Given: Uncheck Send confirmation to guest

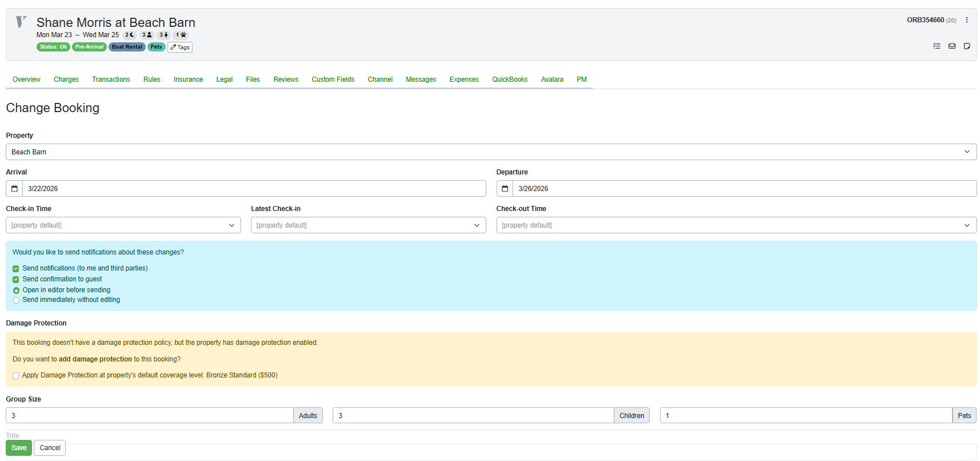Looking at the screenshot, I should click(x=16, y=280).
